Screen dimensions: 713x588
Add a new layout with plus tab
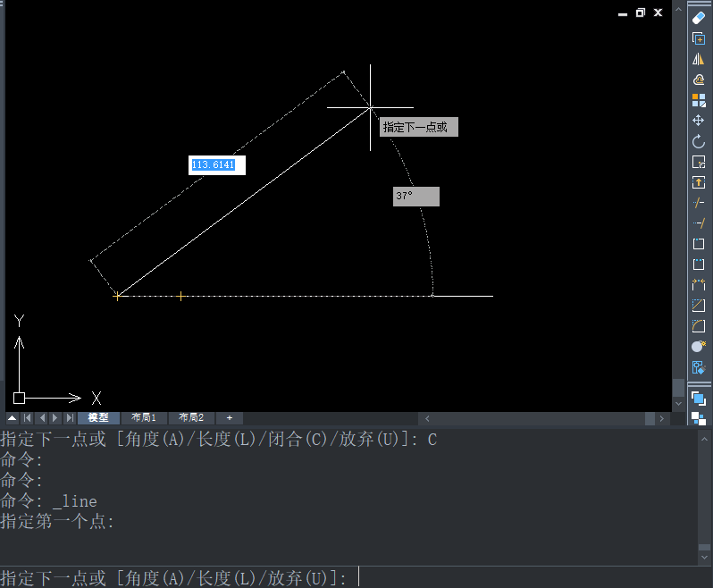(x=229, y=418)
